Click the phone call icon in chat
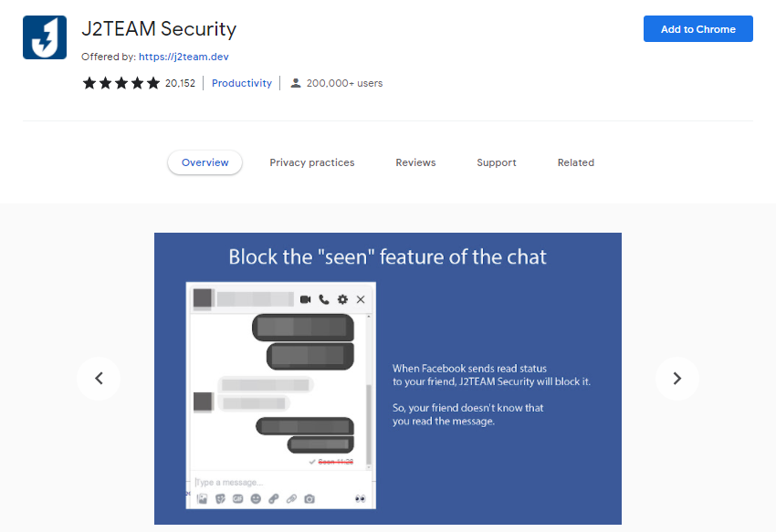 tap(323, 299)
